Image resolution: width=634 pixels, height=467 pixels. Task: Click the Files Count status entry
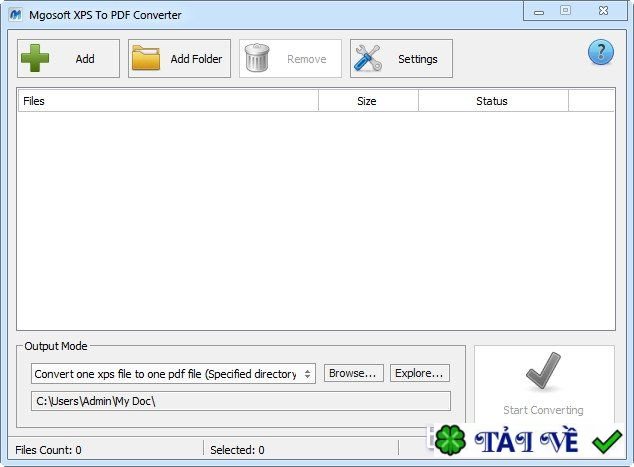[x=48, y=450]
